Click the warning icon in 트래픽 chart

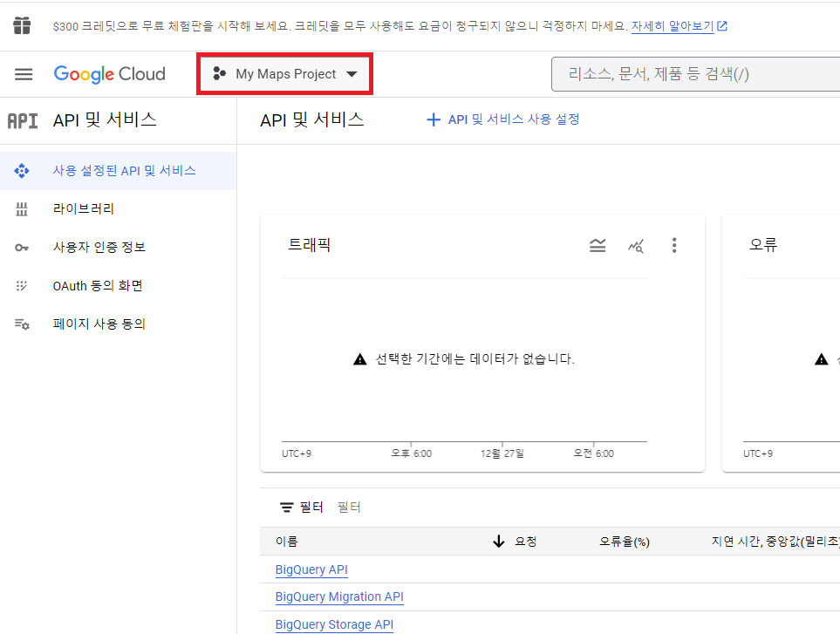coord(360,358)
